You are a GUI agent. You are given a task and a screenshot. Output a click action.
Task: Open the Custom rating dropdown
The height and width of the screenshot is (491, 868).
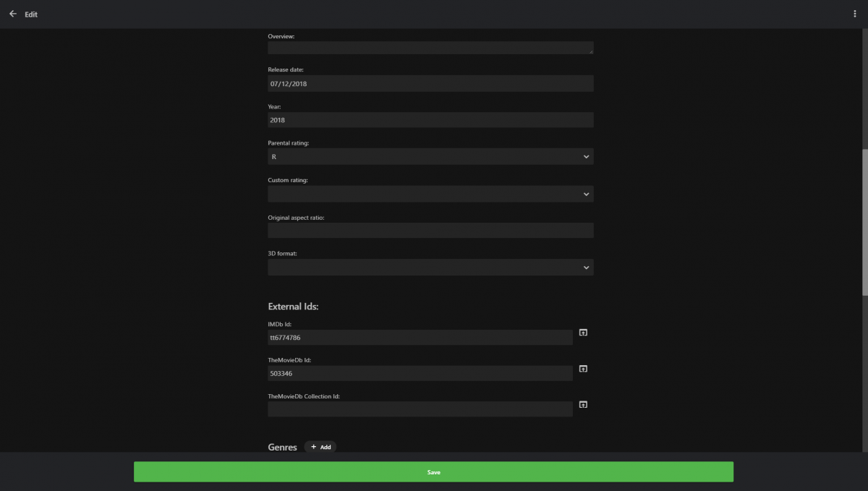430,194
